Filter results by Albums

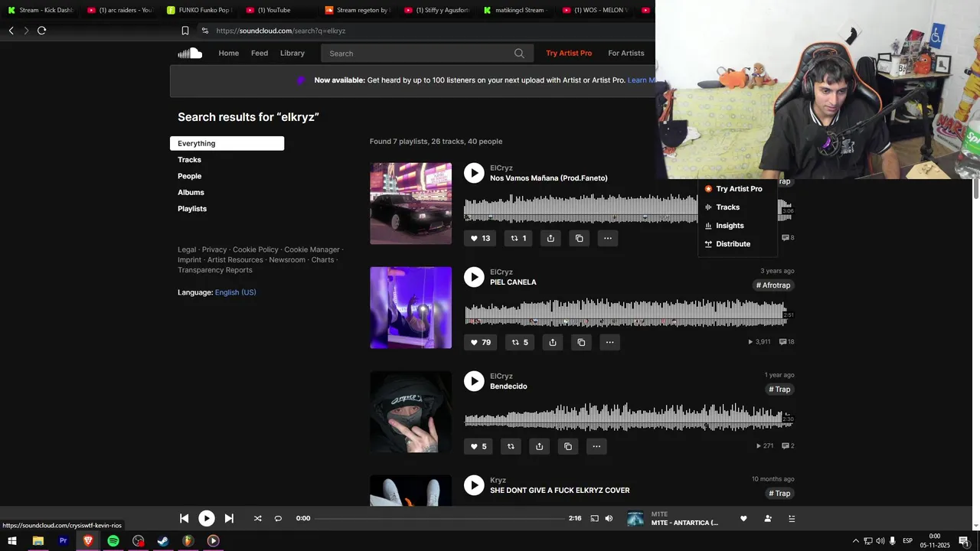[191, 192]
